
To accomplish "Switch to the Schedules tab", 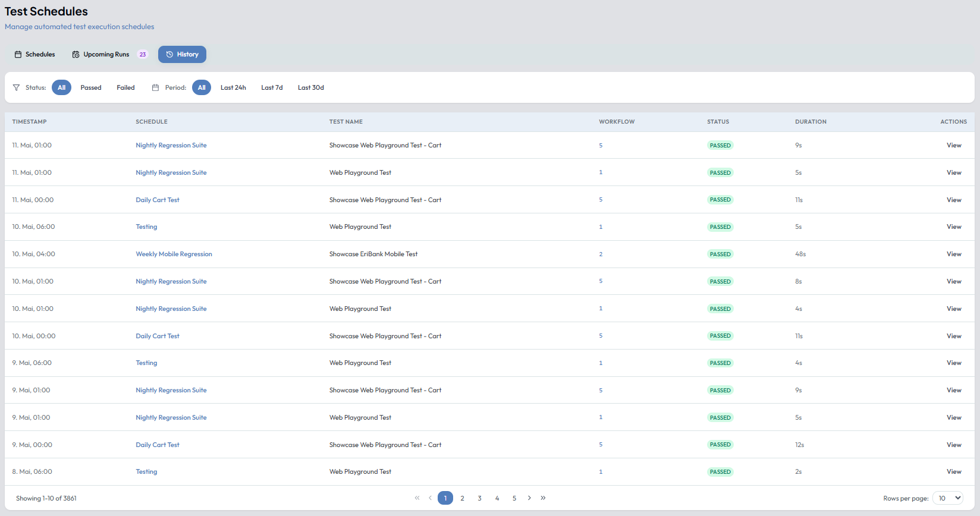I will point(34,54).
